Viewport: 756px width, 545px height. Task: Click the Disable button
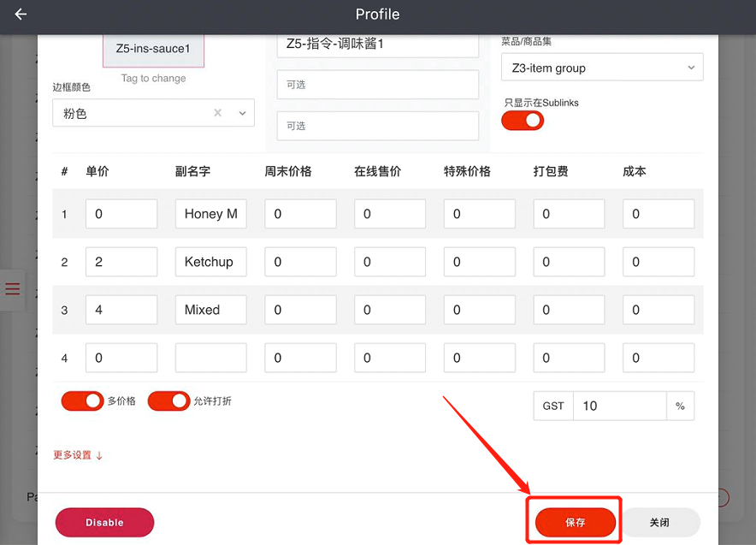104,523
